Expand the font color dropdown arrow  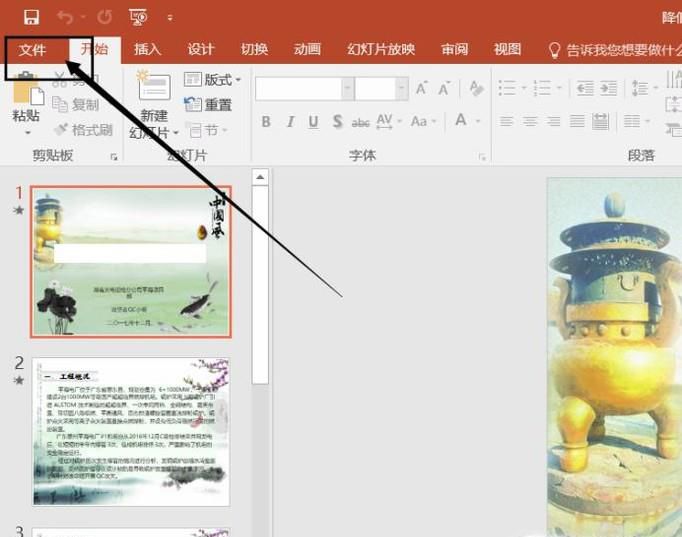pos(478,121)
